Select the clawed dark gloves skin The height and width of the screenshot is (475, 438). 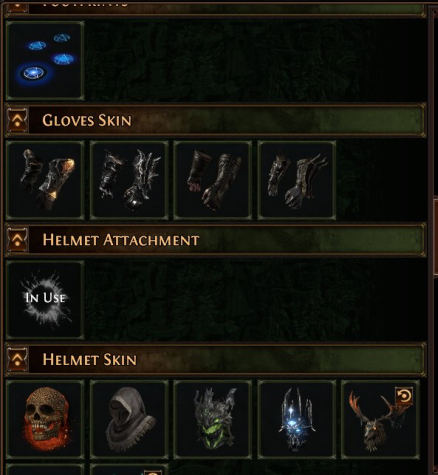pyautogui.click(x=297, y=180)
